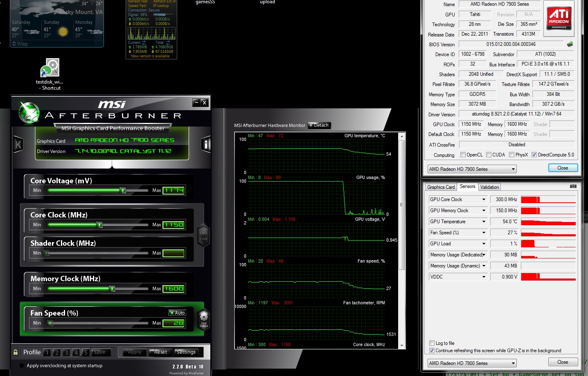Take a GPU-Z screenshot with camera icon
The width and height of the screenshot is (588, 376).
[573, 186]
